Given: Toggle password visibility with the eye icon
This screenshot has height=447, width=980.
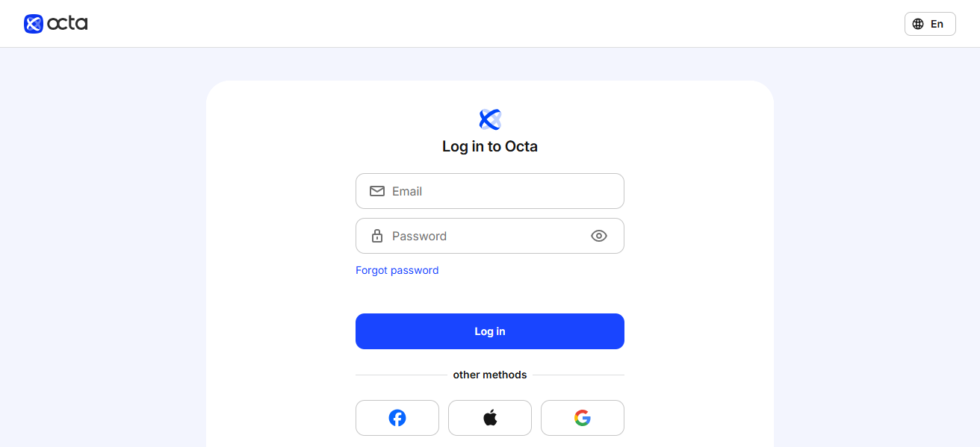Looking at the screenshot, I should (599, 236).
